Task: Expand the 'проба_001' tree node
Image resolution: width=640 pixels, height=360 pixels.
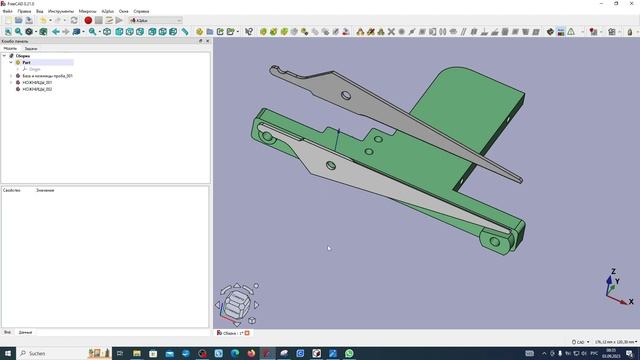Action: (x=11, y=76)
